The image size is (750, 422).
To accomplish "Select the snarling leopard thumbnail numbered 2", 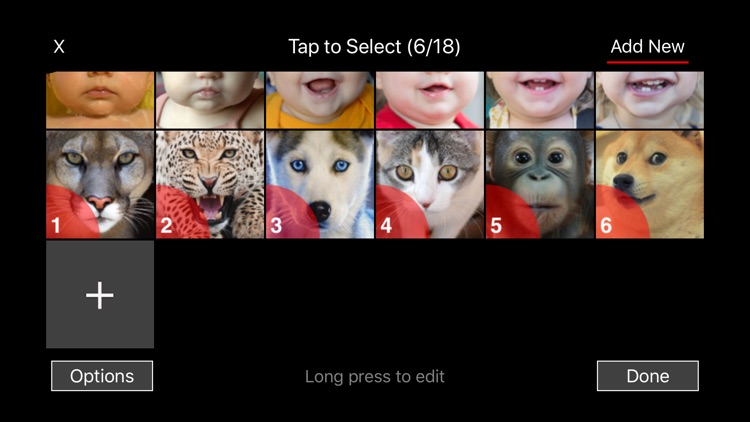I will tap(210, 185).
